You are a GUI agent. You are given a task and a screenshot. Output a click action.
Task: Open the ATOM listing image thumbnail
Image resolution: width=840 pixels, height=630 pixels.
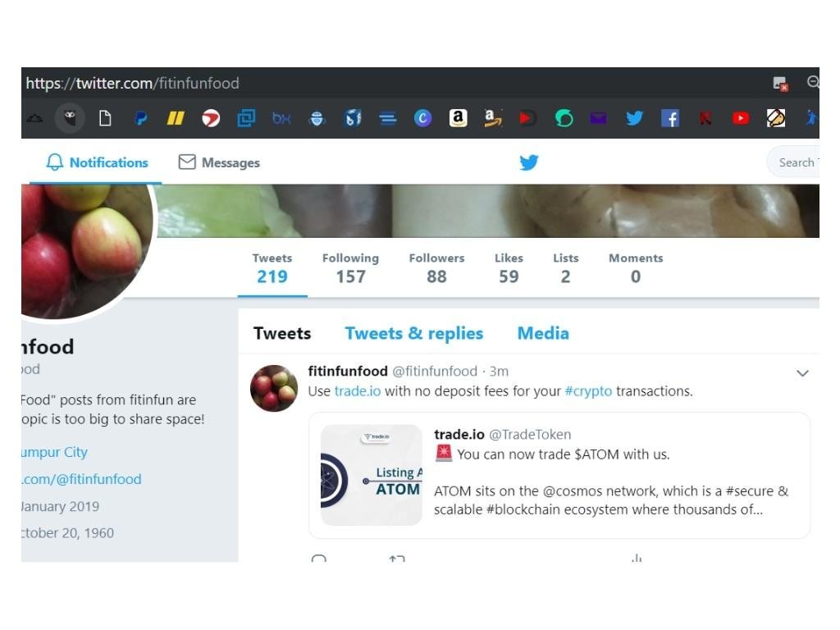click(x=372, y=475)
